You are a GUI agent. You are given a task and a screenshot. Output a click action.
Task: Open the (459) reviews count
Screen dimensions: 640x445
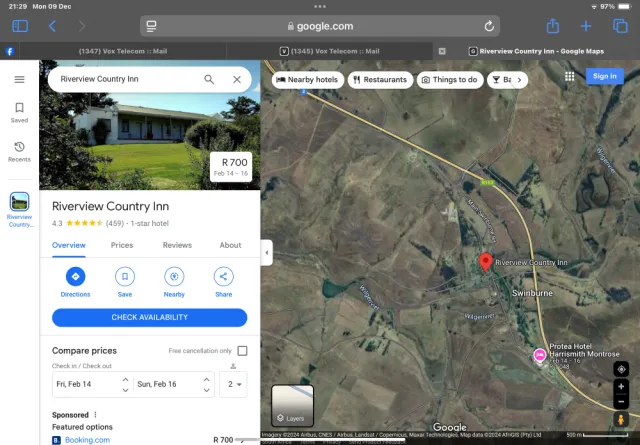pos(115,223)
